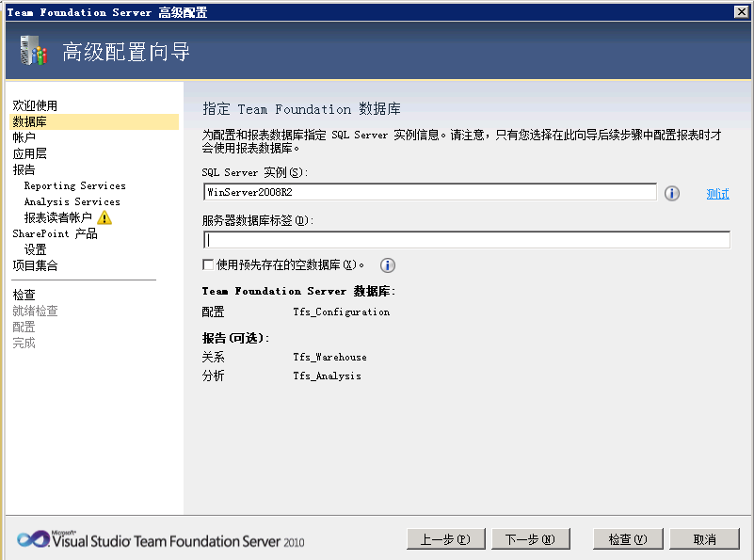Select SharePoint 产品 in the sidebar

tap(55, 233)
